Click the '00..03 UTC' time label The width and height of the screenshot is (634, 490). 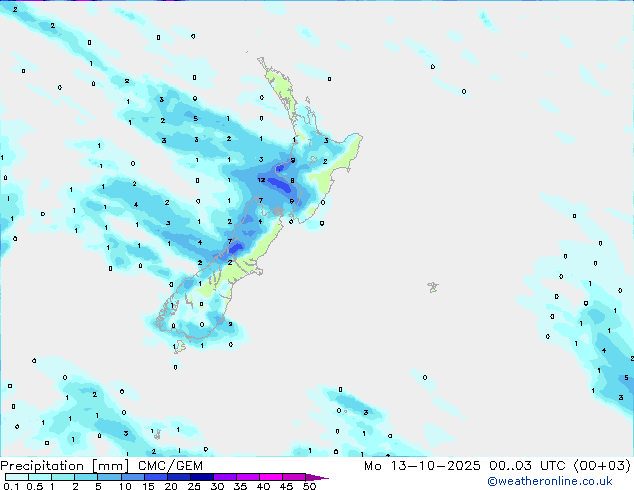click(527, 466)
